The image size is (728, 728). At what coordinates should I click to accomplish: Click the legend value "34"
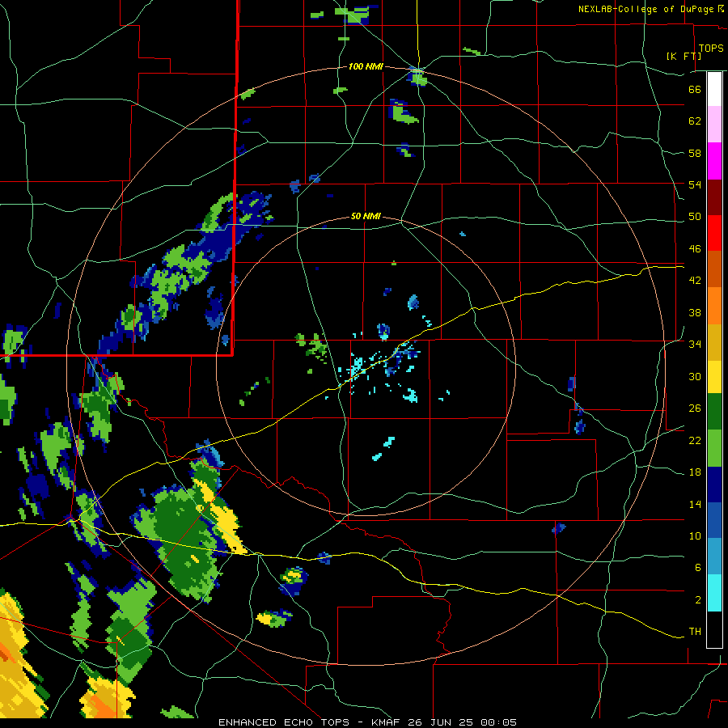(x=695, y=345)
